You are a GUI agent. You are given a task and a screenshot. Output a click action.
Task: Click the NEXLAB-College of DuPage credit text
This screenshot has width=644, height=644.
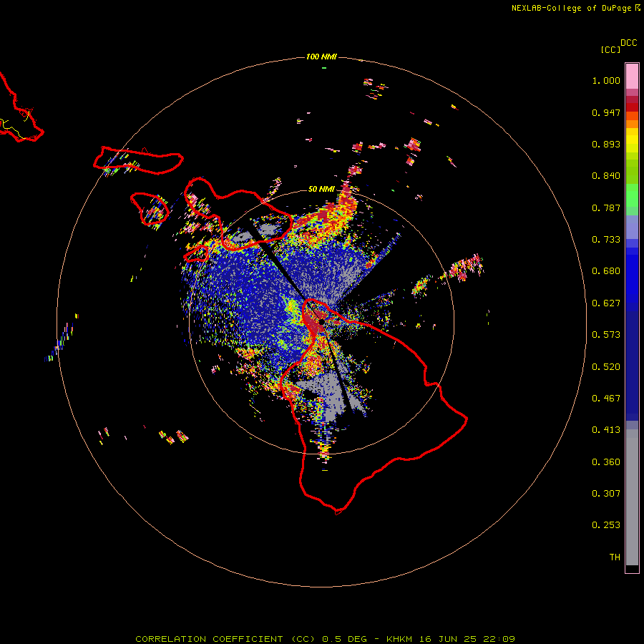coord(571,8)
